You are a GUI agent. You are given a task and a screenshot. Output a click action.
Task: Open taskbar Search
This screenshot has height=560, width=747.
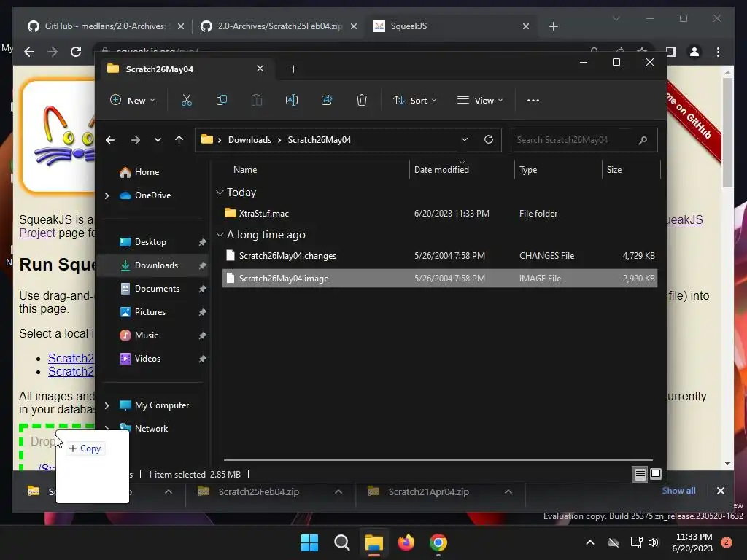[341, 542]
